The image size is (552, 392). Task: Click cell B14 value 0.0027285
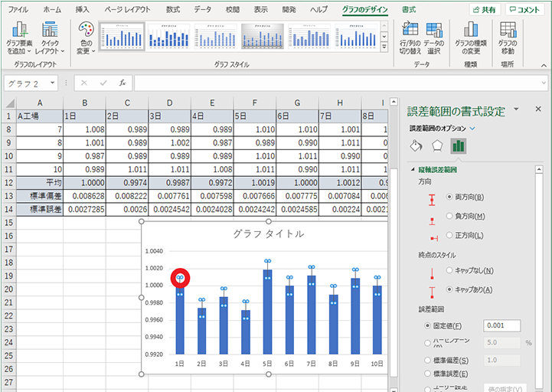[x=84, y=210]
